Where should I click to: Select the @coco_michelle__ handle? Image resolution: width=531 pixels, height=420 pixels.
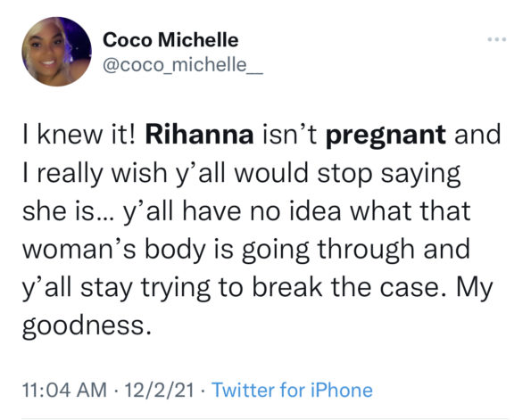(183, 64)
